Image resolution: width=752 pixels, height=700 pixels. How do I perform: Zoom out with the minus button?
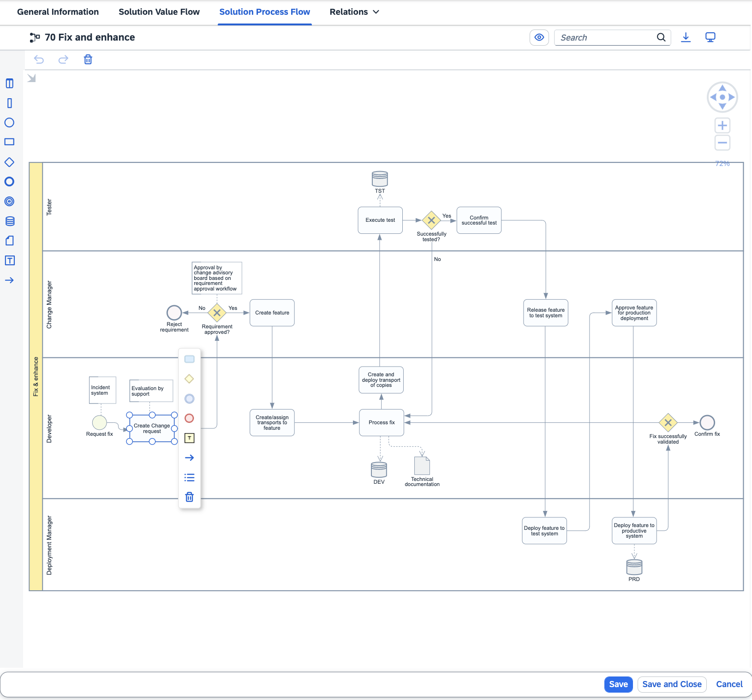[722, 142]
